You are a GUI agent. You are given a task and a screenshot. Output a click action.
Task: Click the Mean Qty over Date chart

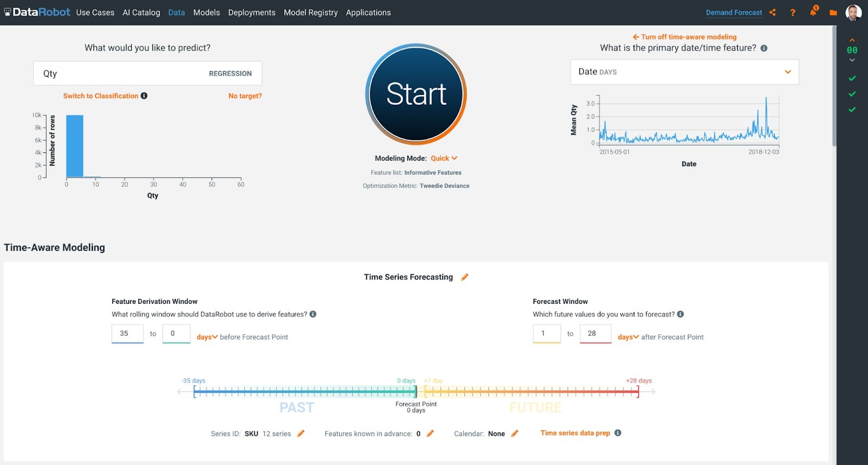click(689, 120)
